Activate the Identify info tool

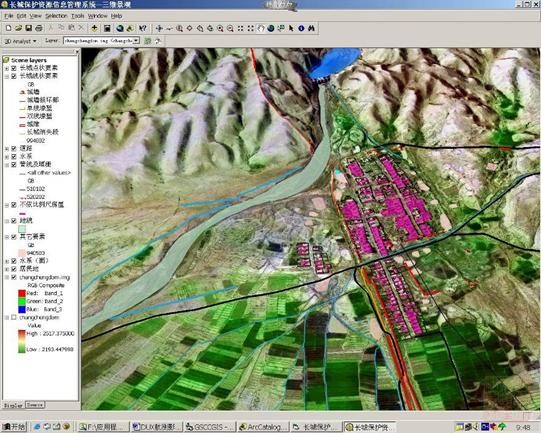pos(301,28)
